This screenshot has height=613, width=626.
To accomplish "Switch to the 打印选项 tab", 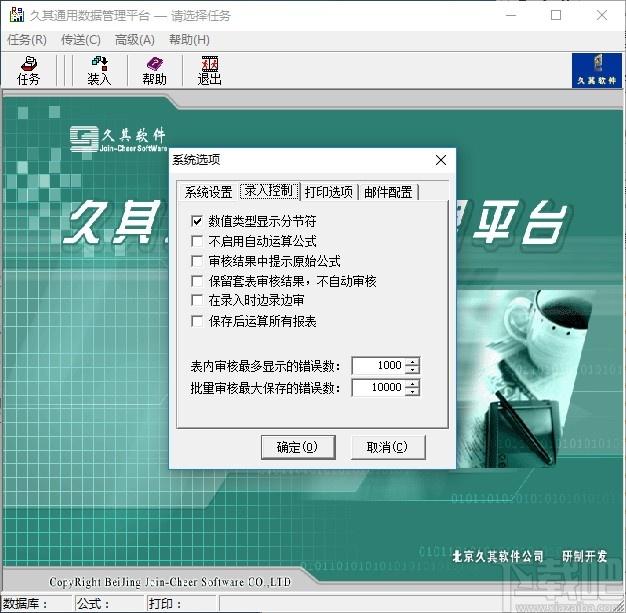I will click(x=329, y=192).
